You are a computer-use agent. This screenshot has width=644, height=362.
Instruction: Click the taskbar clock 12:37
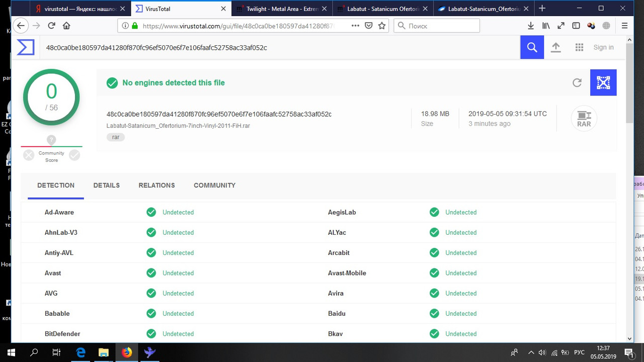point(603,348)
